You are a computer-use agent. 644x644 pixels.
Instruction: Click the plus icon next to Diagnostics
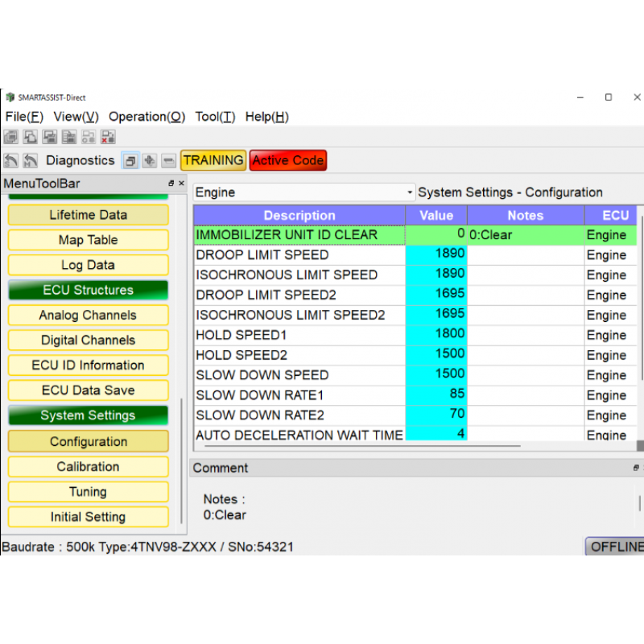pyautogui.click(x=150, y=160)
